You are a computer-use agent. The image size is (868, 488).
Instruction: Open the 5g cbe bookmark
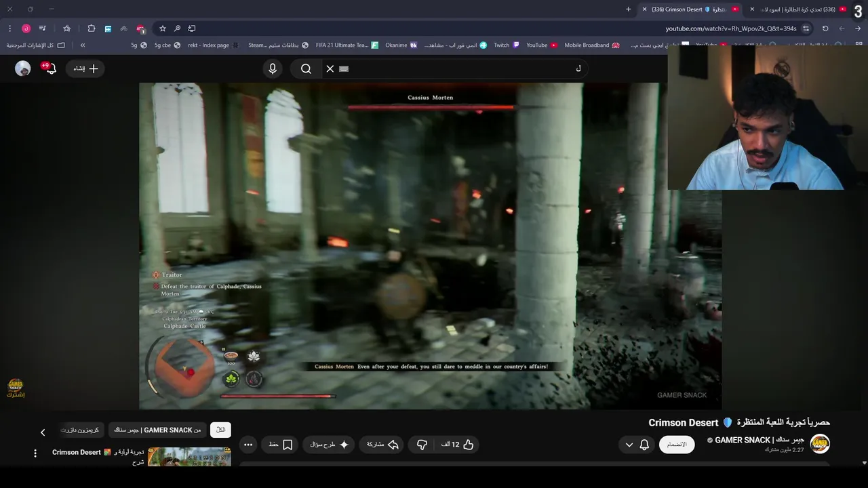167,45
